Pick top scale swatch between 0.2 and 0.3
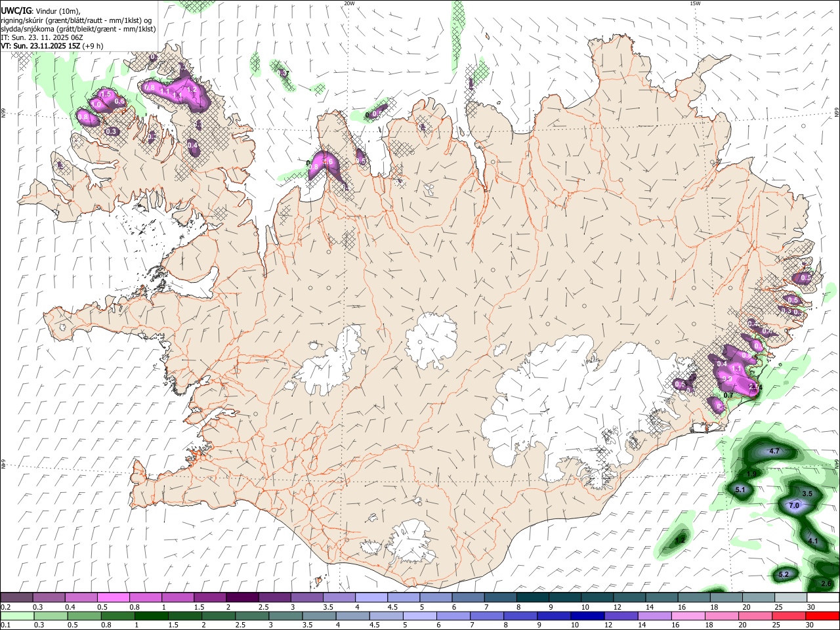840x630 pixels. [x=16, y=597]
